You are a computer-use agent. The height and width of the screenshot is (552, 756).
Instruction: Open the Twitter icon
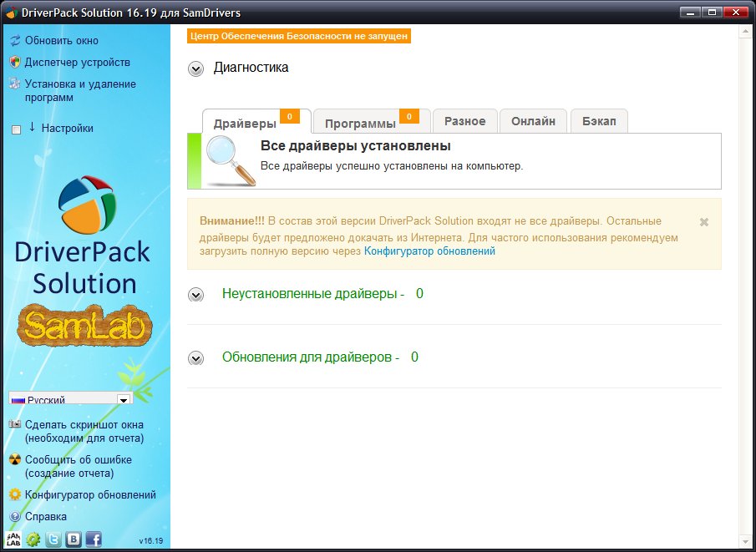coord(53,539)
